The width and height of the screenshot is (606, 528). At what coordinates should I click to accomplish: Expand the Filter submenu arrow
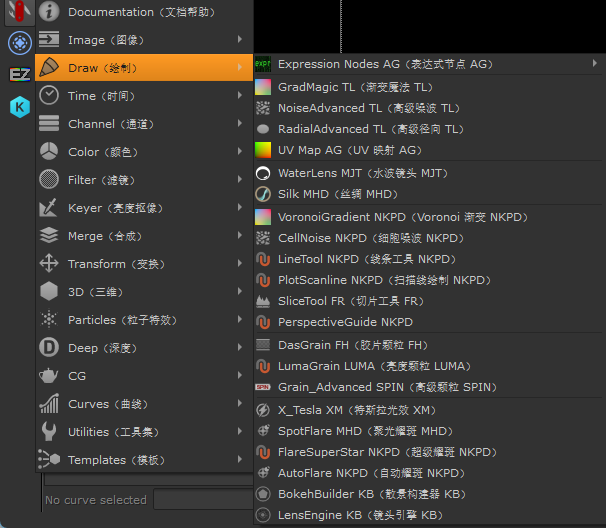click(240, 179)
